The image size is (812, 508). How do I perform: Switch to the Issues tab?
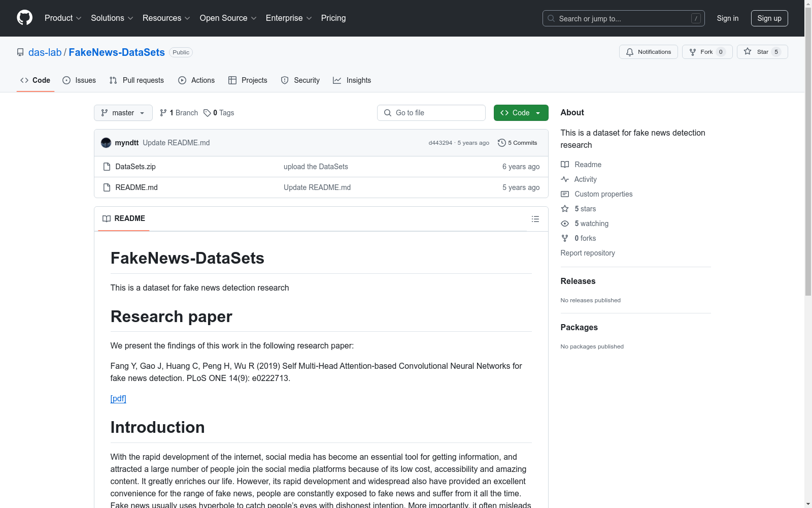(79, 80)
